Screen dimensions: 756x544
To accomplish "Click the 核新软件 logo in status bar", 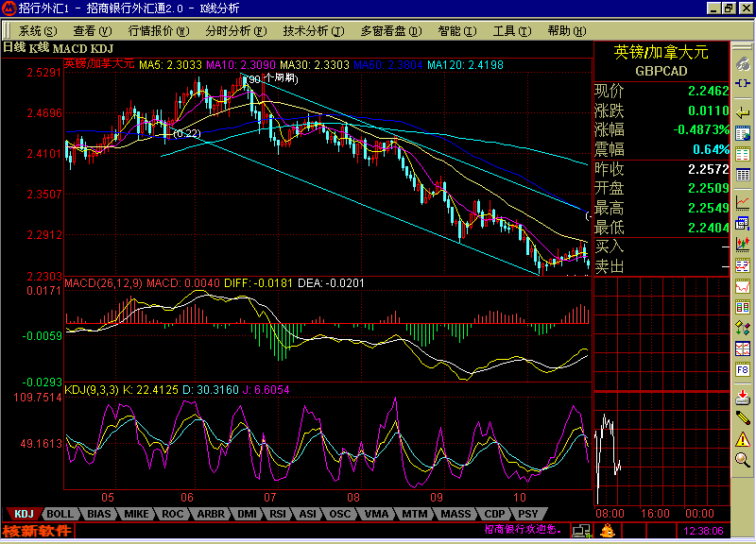I will click(x=38, y=531).
